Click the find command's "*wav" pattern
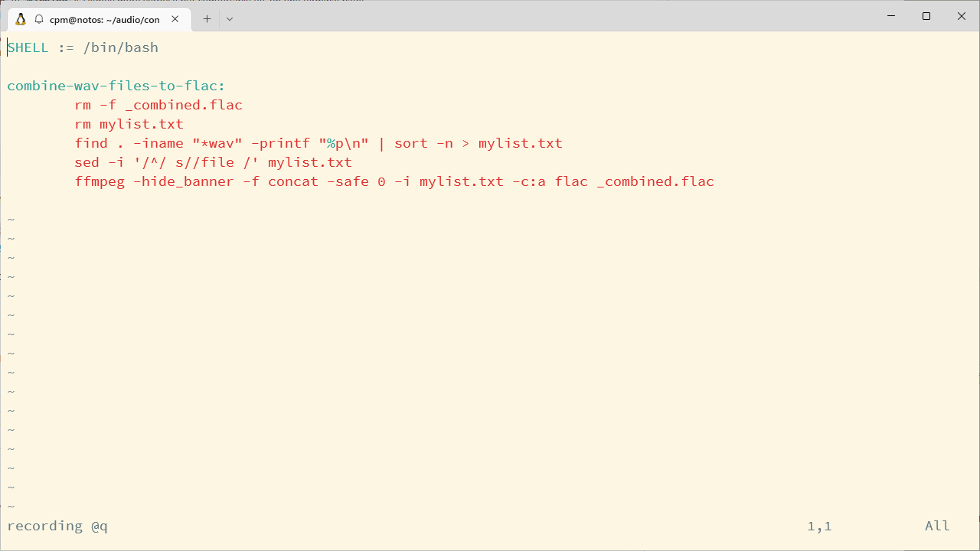Screen dimensions: 980x551 (x=217, y=143)
